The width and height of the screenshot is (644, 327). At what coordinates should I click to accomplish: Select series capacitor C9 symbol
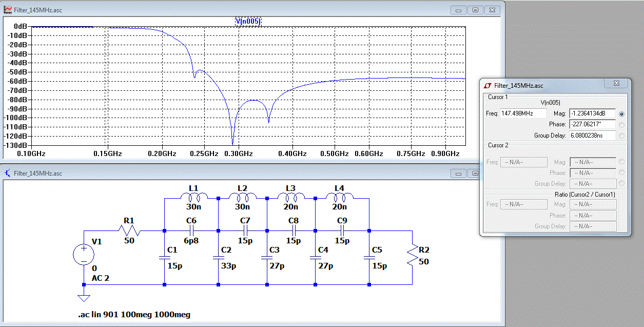[x=342, y=230]
